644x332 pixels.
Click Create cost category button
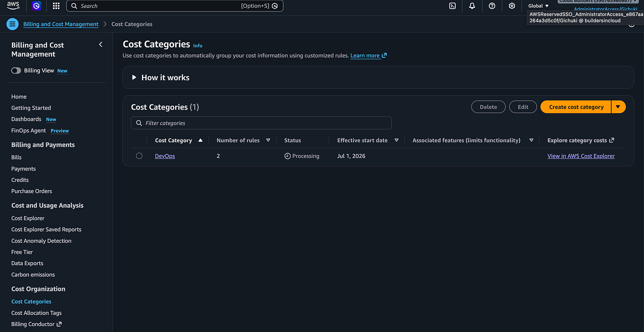tap(576, 107)
